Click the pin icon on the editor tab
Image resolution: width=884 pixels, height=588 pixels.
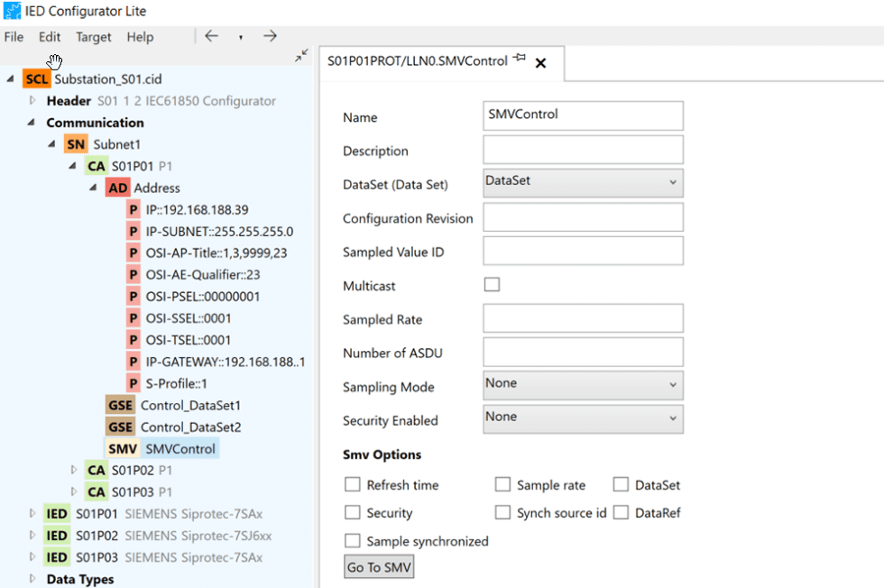pos(519,56)
